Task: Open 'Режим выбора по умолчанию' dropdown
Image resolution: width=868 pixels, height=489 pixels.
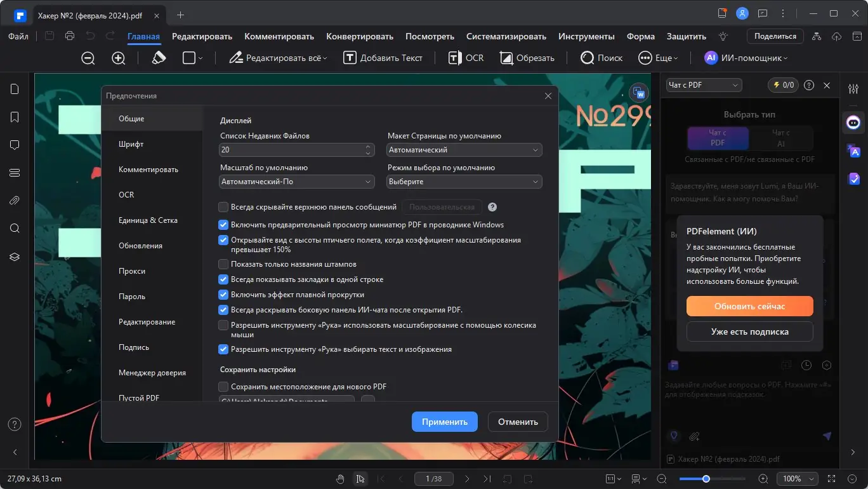Action: (464, 182)
